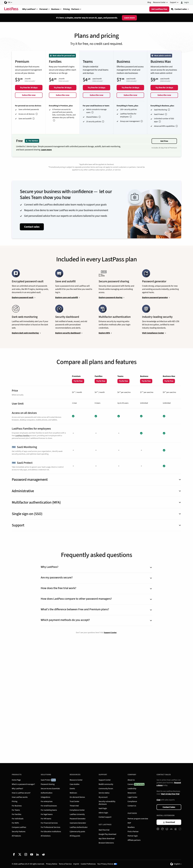Open the Pricing navigation item
The width and height of the screenshot is (193, 868).
[x=66, y=9]
